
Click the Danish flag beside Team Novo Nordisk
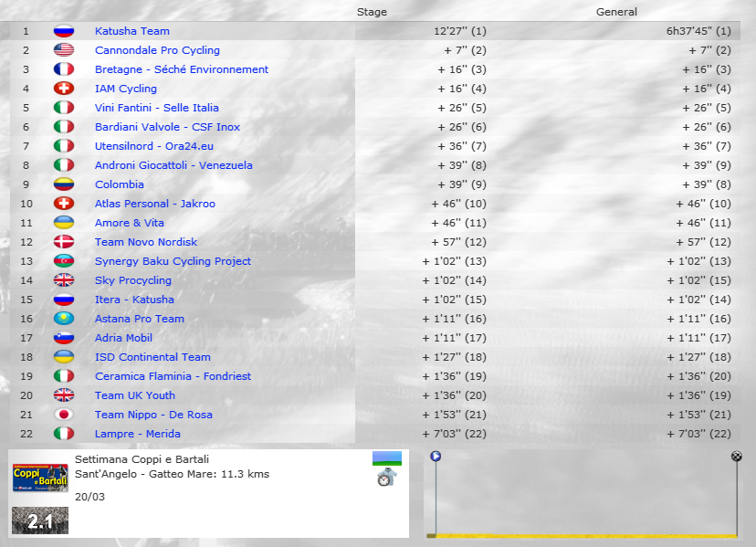tap(64, 242)
